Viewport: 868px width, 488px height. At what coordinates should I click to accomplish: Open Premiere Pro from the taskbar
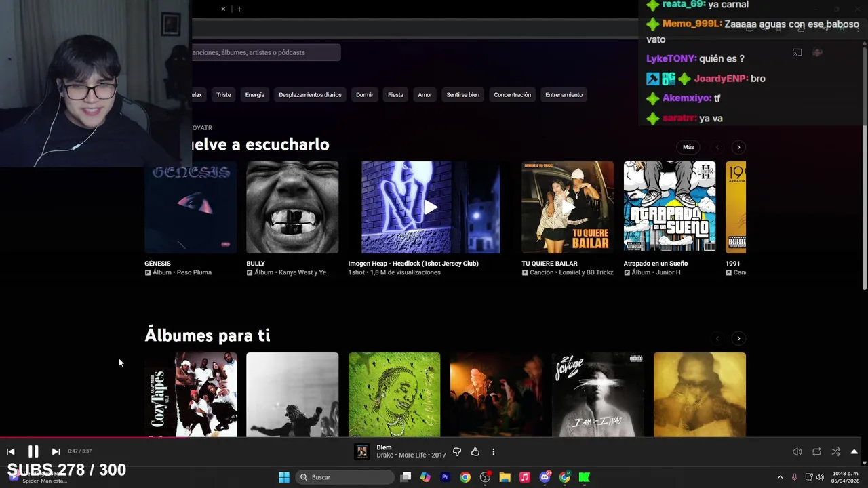pos(445,477)
